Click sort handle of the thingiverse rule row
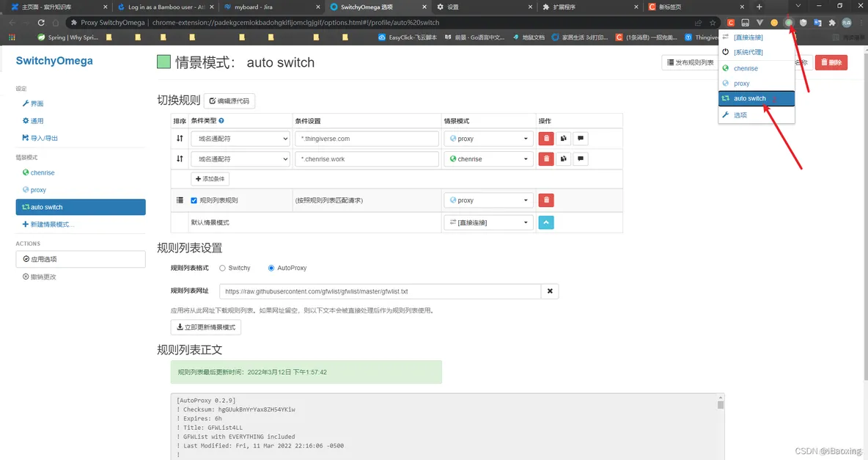The image size is (868, 460). (180, 139)
